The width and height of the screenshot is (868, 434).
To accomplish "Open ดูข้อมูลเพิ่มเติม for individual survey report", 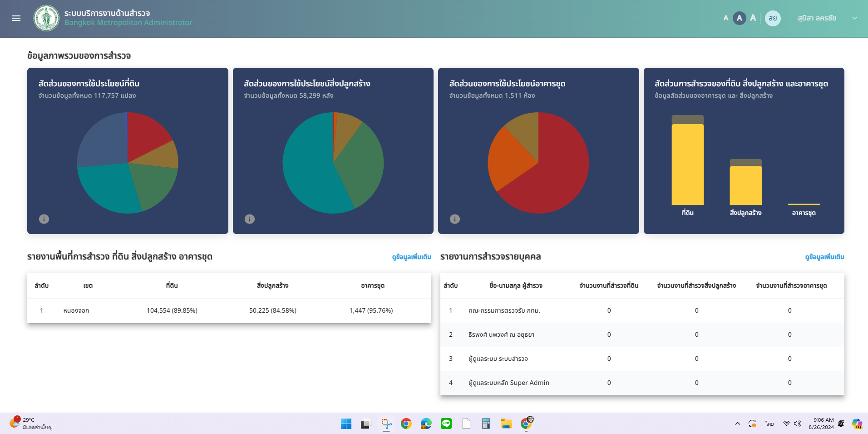I will pyautogui.click(x=824, y=257).
